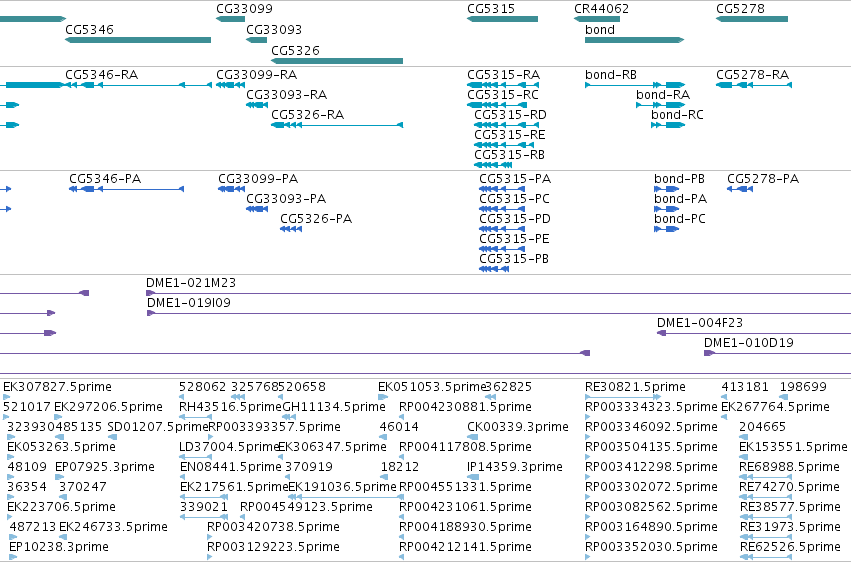Click transcript CG5315-RE
The image size is (851, 562).
[504, 145]
